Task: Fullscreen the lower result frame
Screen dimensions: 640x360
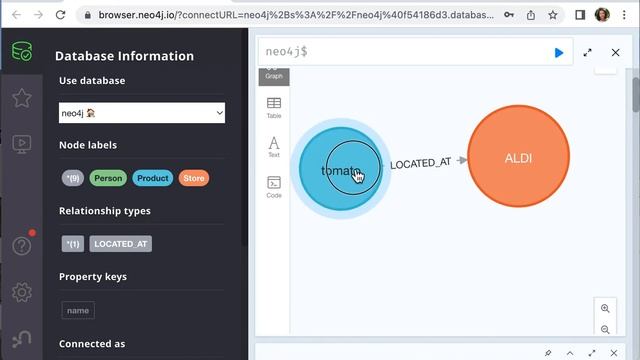Action: [x=592, y=353]
